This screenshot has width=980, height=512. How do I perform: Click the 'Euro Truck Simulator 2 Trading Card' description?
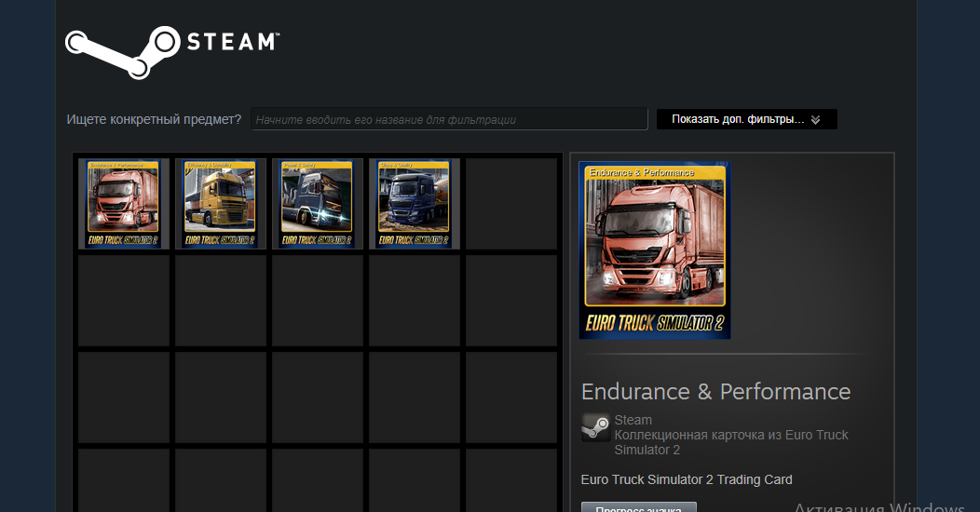[x=687, y=479]
